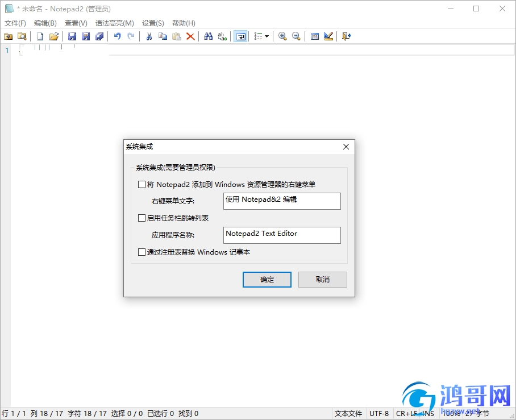Click line number 1 in the margin

tap(7, 51)
